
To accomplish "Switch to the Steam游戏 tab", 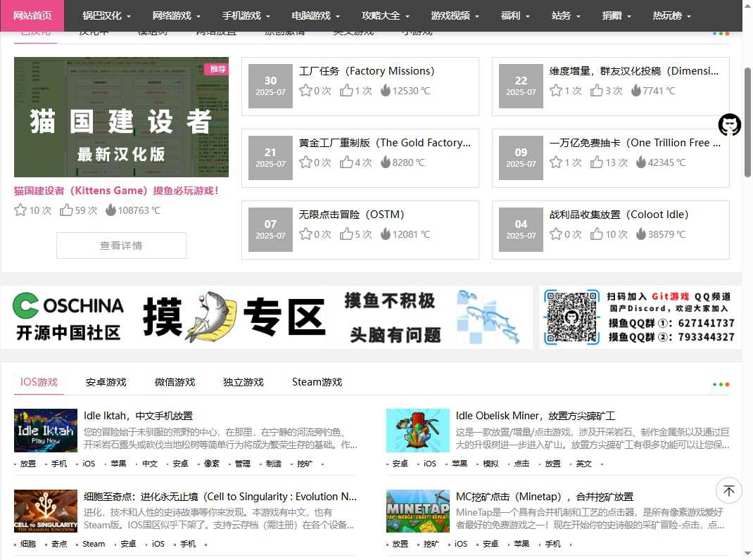I will pos(316,383).
